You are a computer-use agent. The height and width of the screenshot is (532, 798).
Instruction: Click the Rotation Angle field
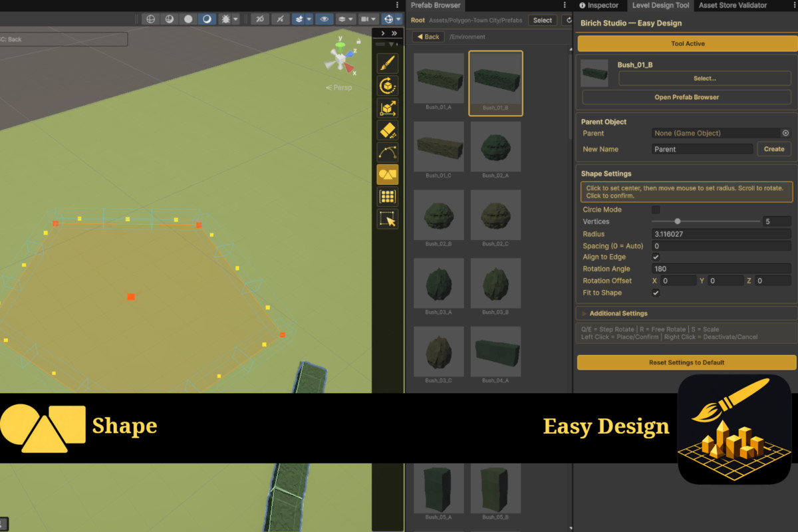click(x=722, y=269)
